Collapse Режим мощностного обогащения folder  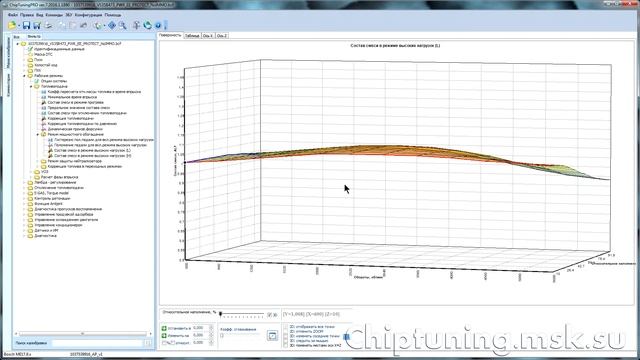tap(38, 134)
